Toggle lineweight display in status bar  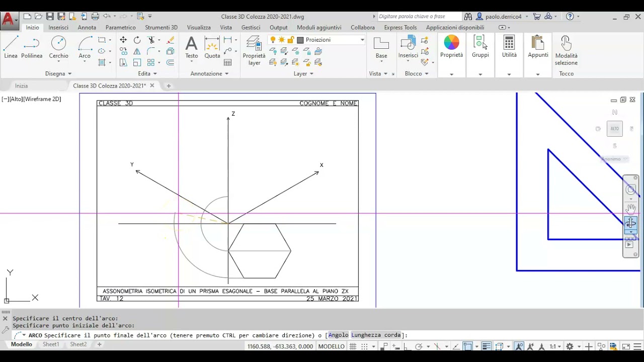pyautogui.click(x=487, y=346)
